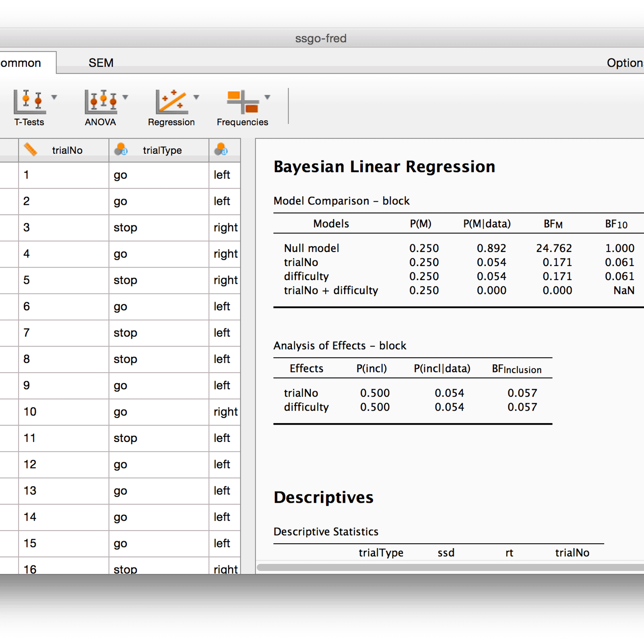Screen dimensions: 644x644
Task: Click the P(M|data) value 0.892
Action: pos(491,248)
